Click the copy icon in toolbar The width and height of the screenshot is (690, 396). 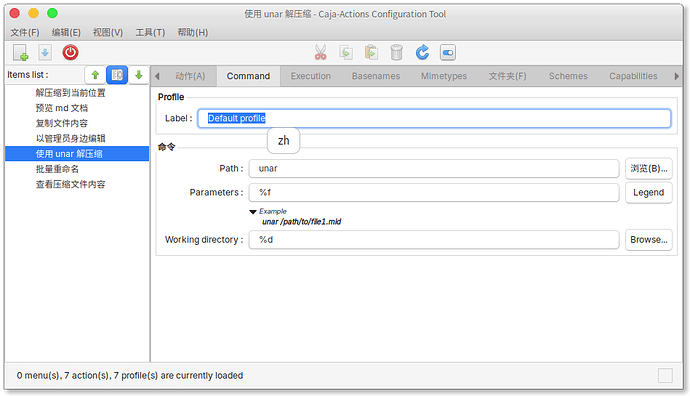(x=346, y=53)
